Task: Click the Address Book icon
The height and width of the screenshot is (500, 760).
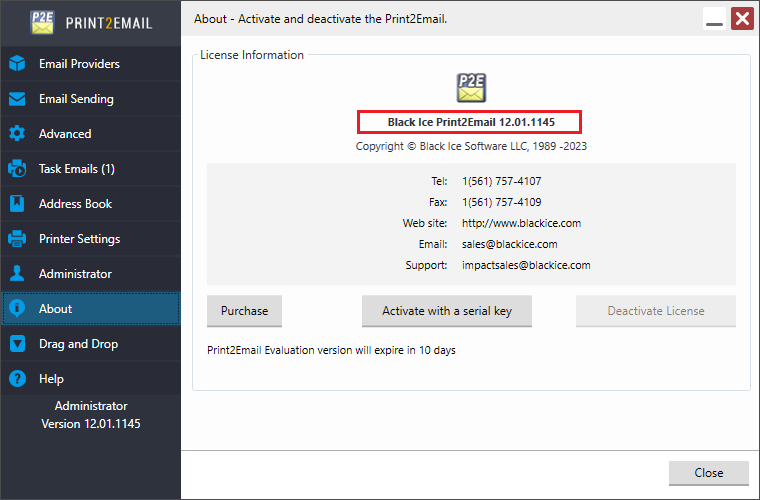Action: (x=17, y=204)
